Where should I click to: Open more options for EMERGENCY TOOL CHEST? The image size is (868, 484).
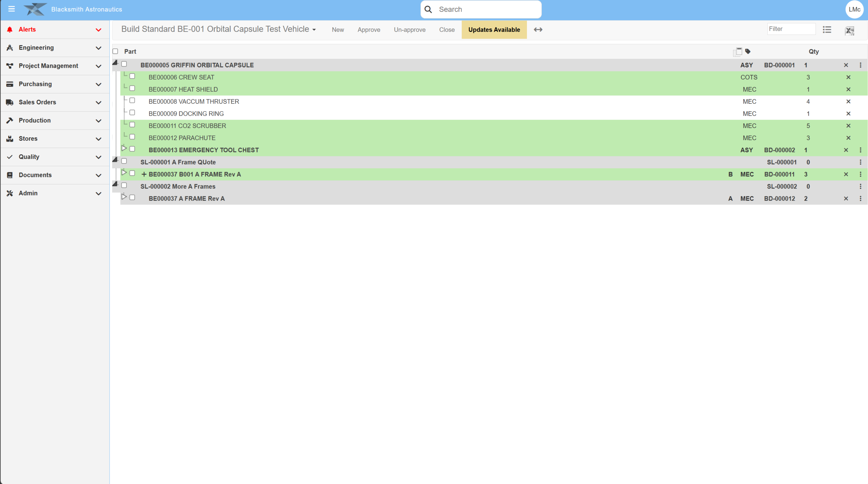[861, 150]
